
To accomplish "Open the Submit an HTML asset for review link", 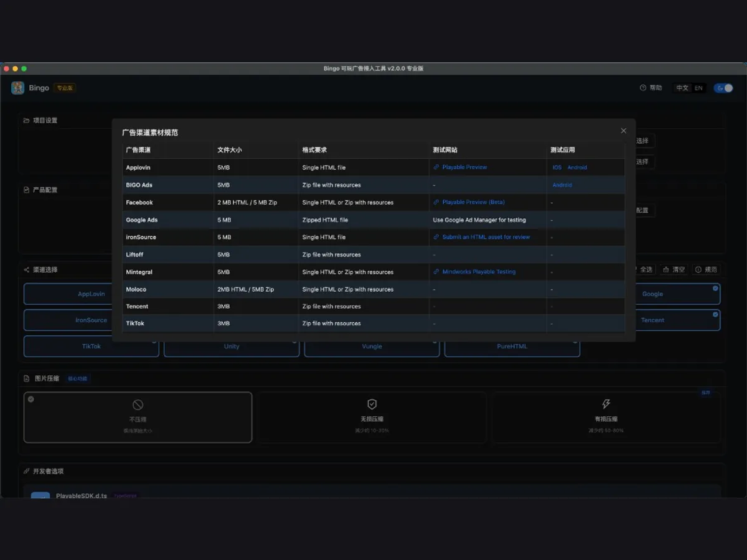I will (x=482, y=237).
